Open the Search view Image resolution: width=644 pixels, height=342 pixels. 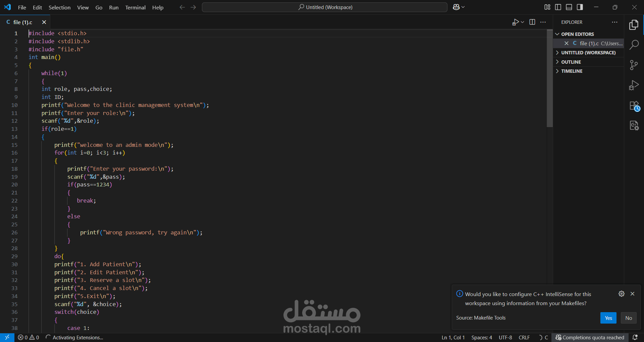tap(634, 45)
